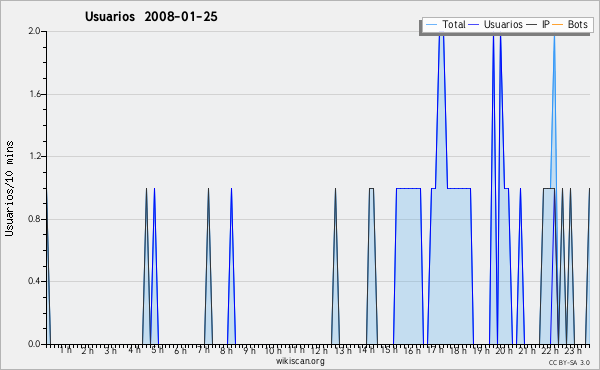Screen dimensions: 600x370
Task: Select the 'Total' legend entry
Action: [x=446, y=24]
